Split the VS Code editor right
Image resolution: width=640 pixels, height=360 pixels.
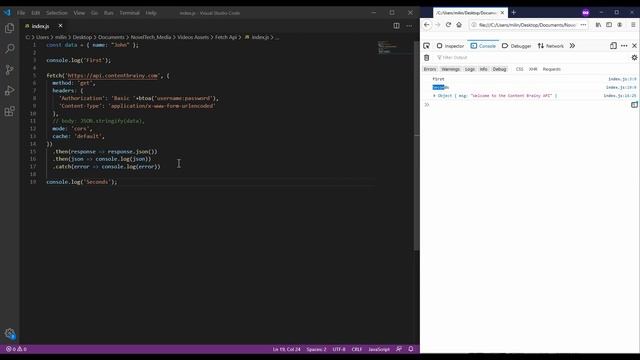point(396,26)
